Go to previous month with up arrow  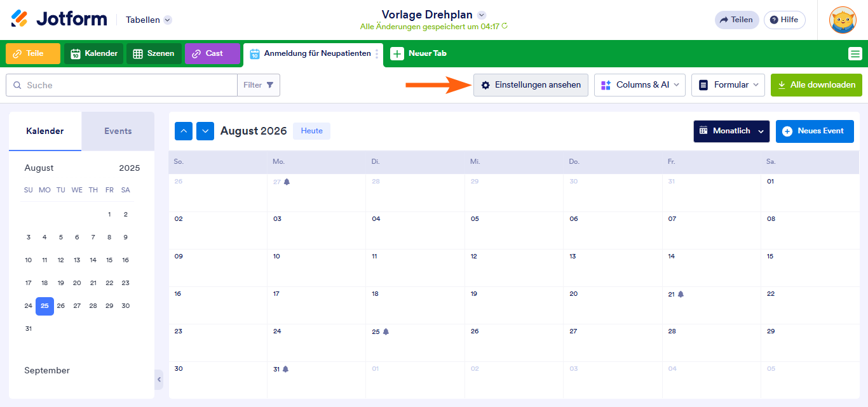coord(184,131)
